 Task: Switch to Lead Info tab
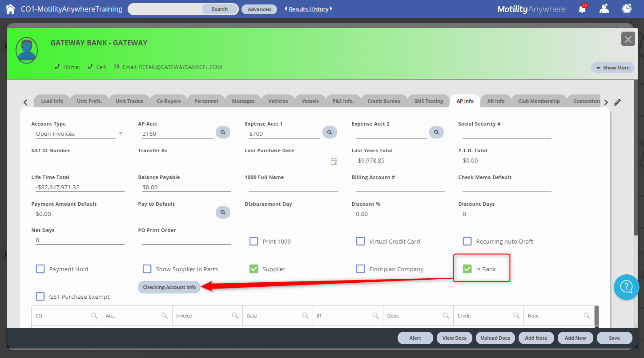point(52,101)
